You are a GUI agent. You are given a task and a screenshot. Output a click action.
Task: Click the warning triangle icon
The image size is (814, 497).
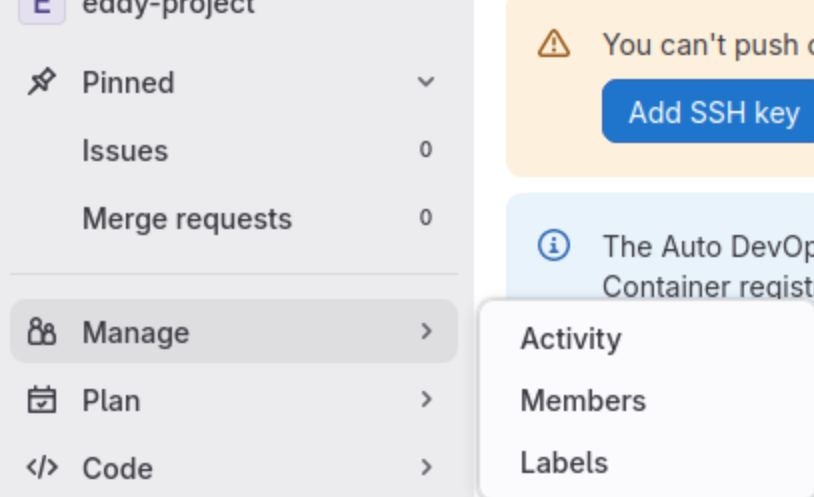click(553, 44)
